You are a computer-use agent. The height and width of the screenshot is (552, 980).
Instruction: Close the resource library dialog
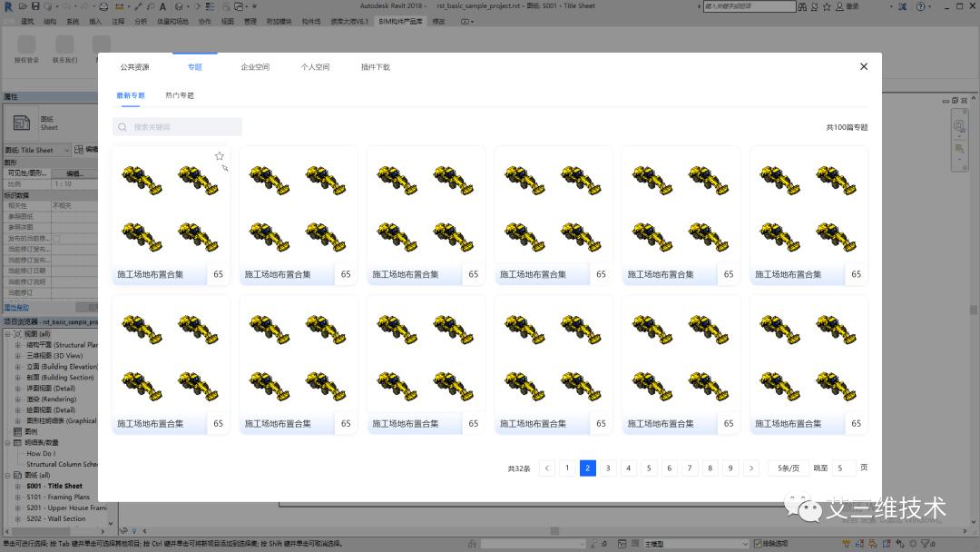[863, 66]
